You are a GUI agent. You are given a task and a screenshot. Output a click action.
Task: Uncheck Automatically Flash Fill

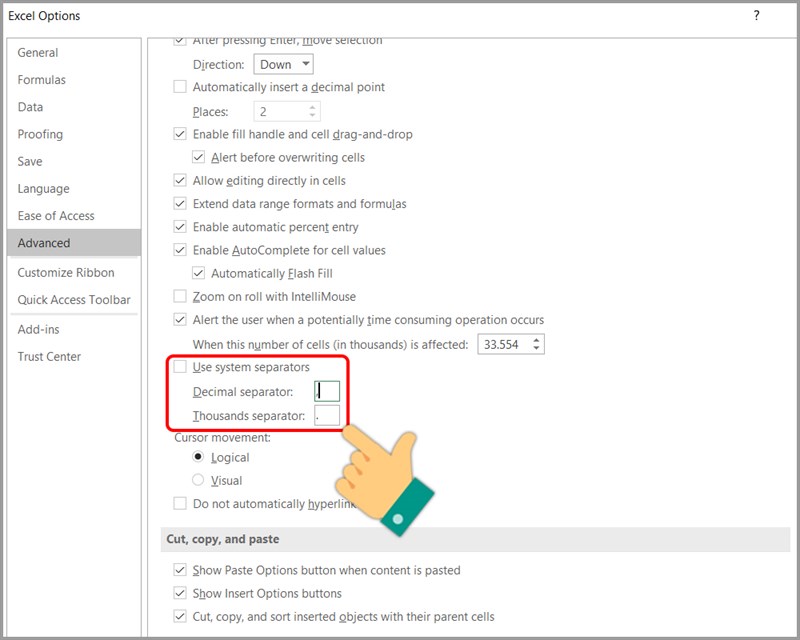[x=198, y=273]
